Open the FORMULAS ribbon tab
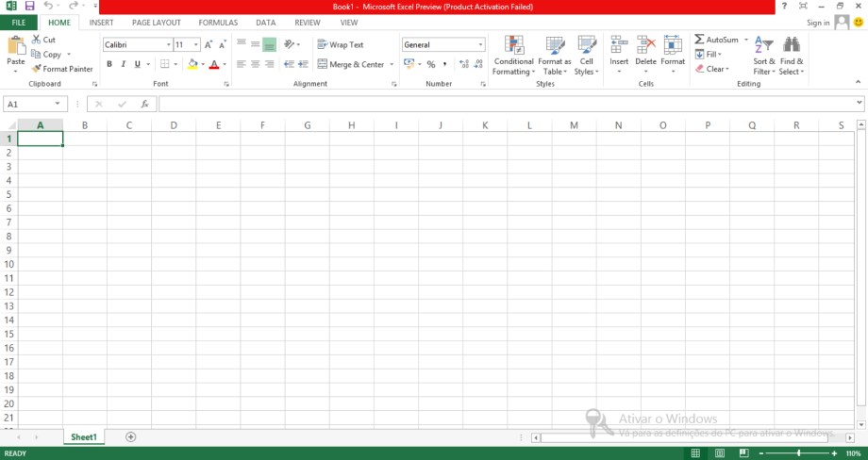The image size is (868, 460). tap(218, 23)
